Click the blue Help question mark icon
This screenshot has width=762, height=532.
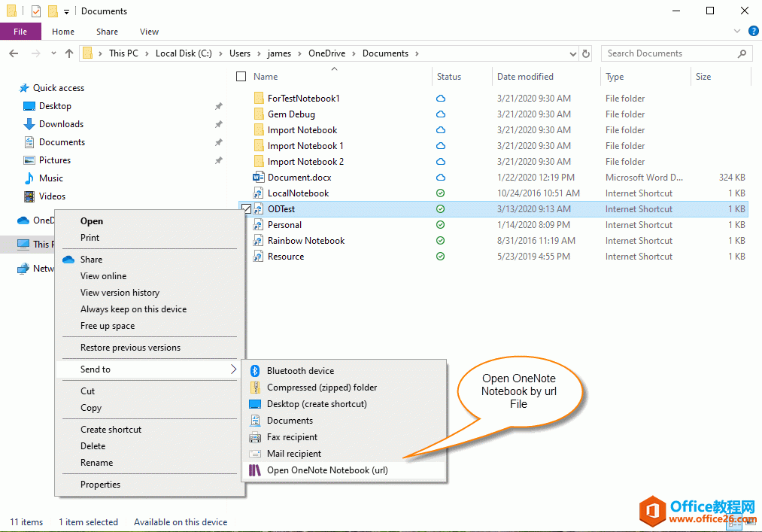point(753,31)
